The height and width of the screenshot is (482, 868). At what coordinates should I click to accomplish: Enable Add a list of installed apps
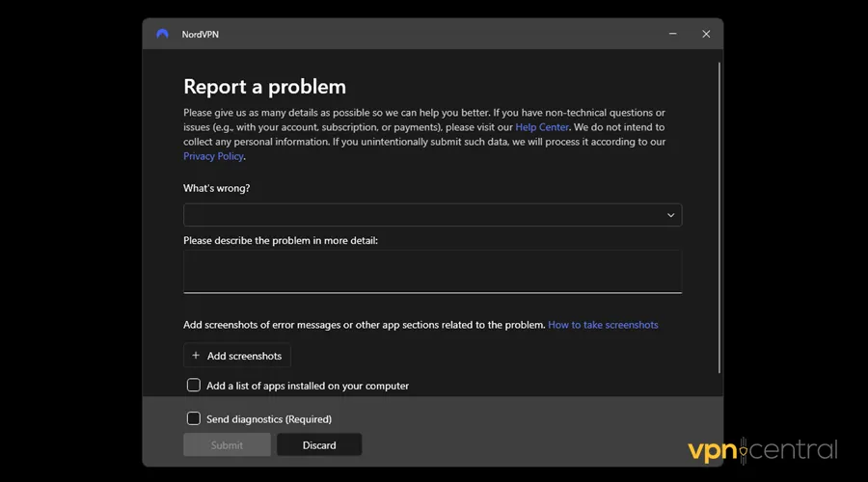coord(194,386)
